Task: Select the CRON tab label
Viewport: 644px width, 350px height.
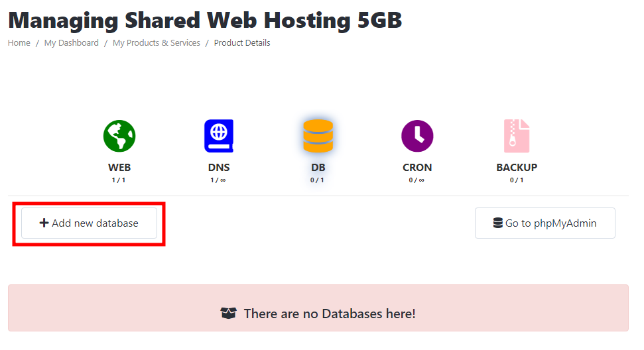Action: point(417,168)
